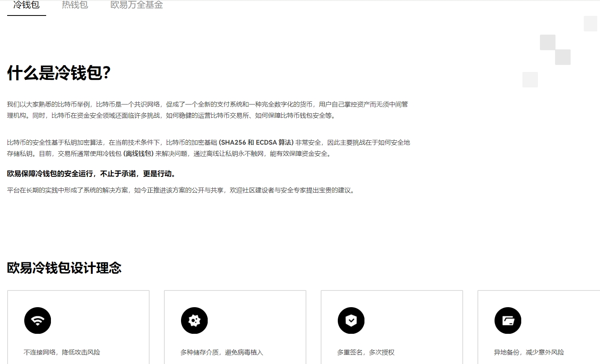This screenshot has height=364, width=600.
Task: Click the text 异地备份，减少意外风险
Action: pos(529,352)
